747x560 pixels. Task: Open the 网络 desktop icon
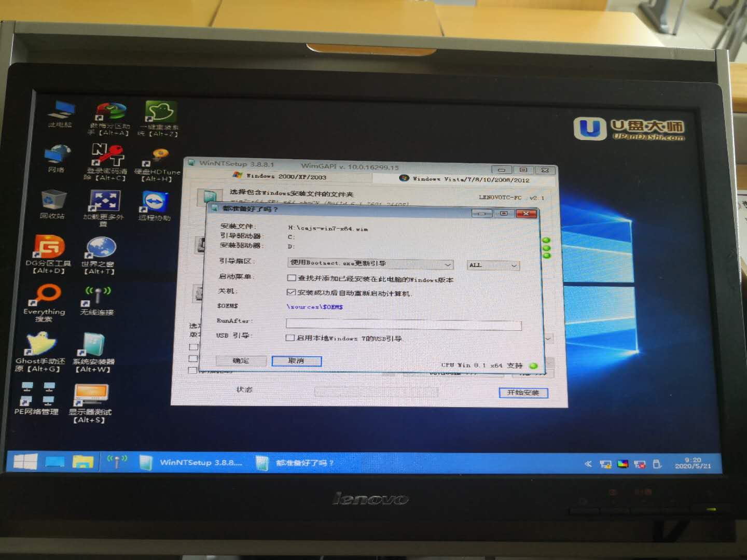coord(57,158)
